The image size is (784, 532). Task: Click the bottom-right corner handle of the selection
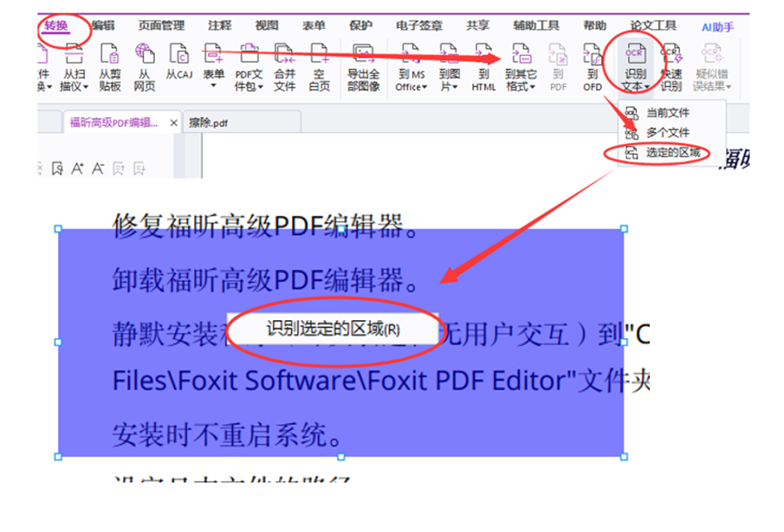(624, 457)
